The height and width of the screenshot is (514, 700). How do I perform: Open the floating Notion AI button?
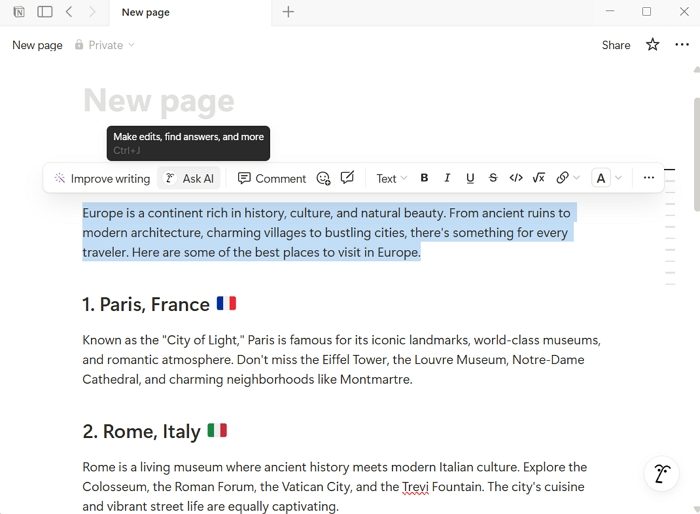[x=662, y=473]
